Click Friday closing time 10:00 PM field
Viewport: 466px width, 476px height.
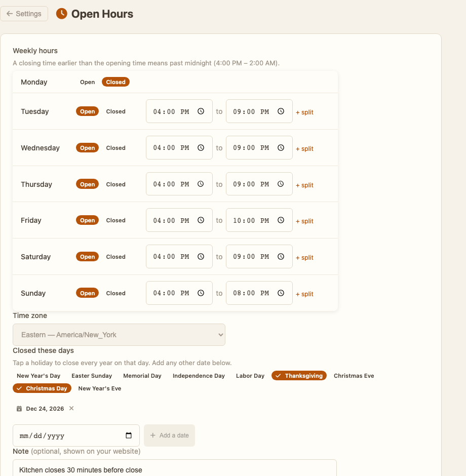(259, 220)
